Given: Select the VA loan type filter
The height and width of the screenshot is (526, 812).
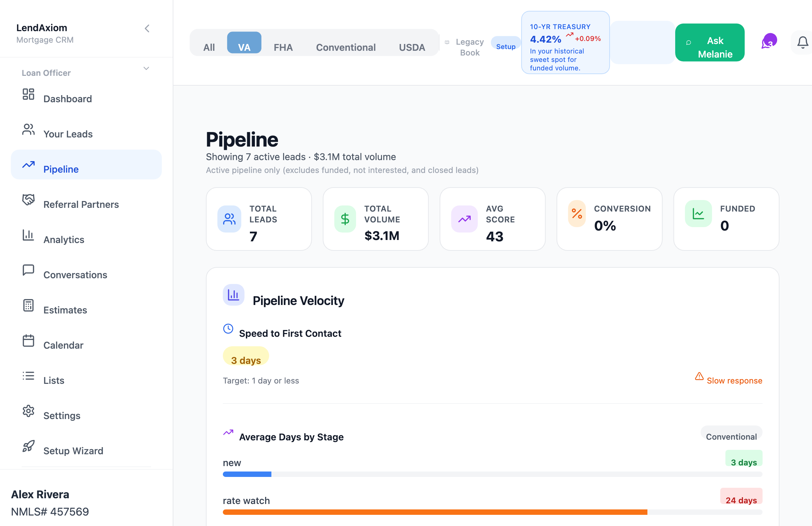Looking at the screenshot, I should (x=244, y=43).
